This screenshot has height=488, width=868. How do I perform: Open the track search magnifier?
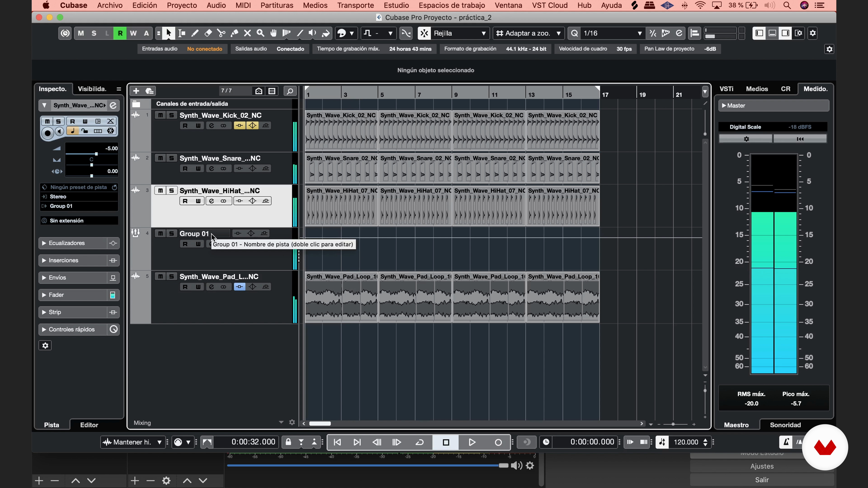point(290,91)
